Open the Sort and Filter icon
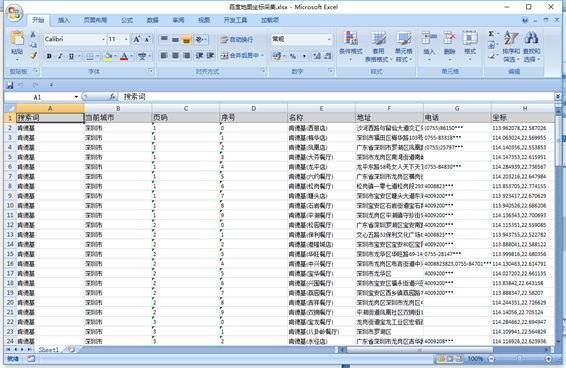This screenshot has width=566, height=368. 511,38
